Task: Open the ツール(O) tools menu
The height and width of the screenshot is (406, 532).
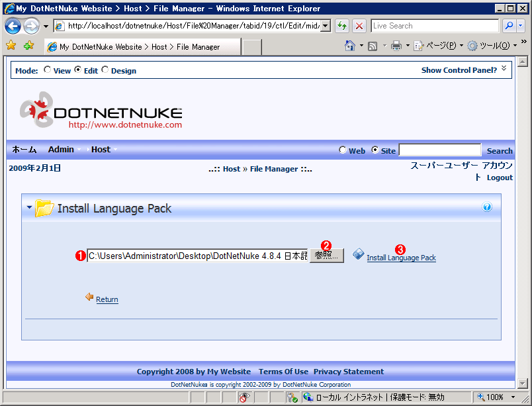Action: [x=492, y=46]
